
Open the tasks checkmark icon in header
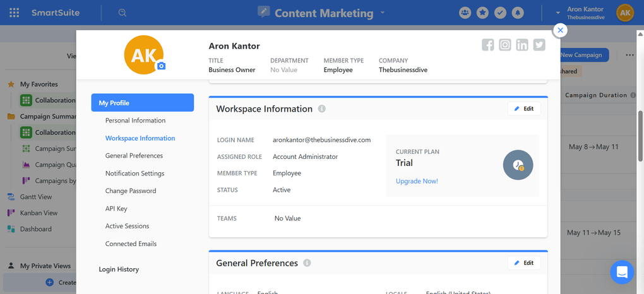coord(500,13)
